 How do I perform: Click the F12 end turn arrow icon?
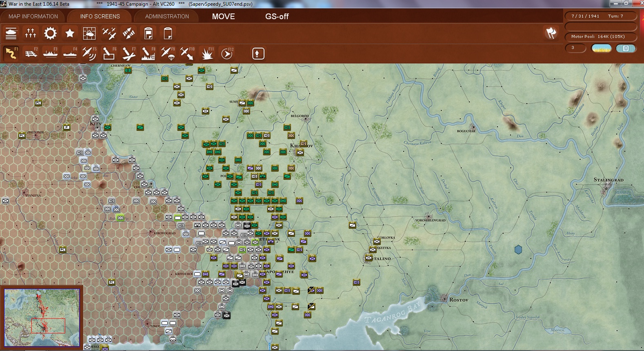coord(227,53)
